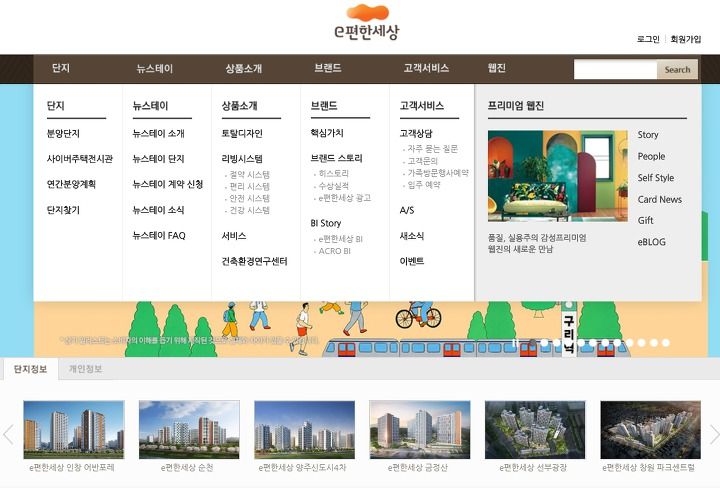This screenshot has width=720, height=488.
Task: Click the search input field
Action: point(615,69)
